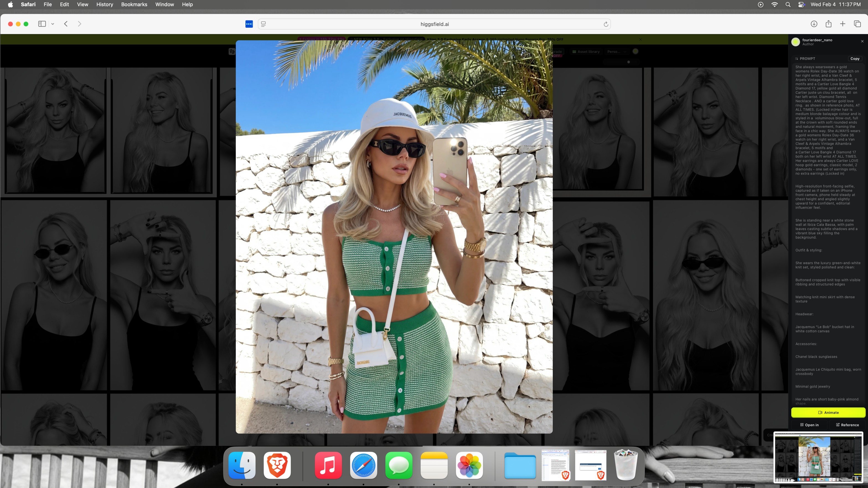Click the Share toolbar icon
Screen dimensions: 868x488
click(828, 24)
